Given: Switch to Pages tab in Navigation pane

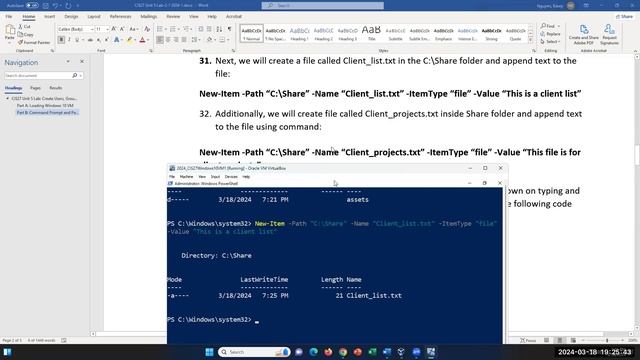Looking at the screenshot, I should pos(35,88).
